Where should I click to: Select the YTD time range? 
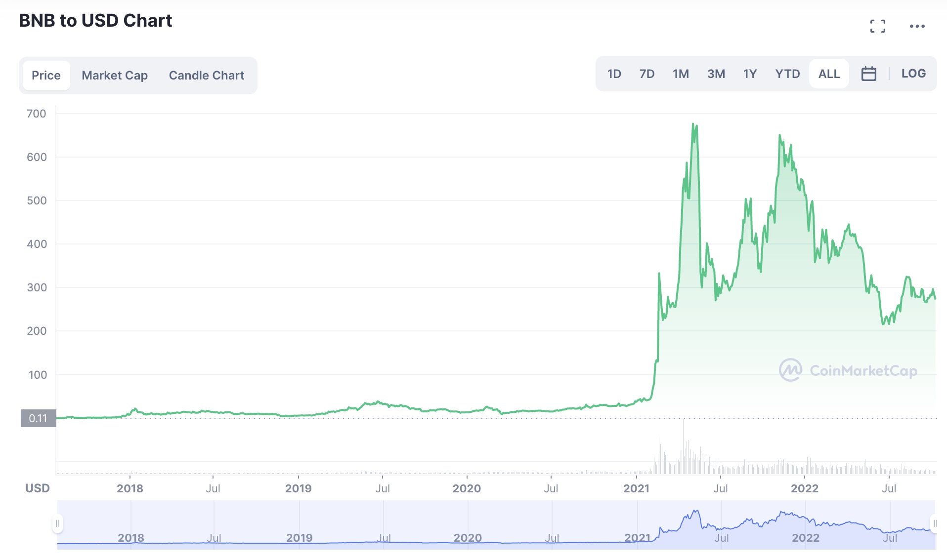coord(787,74)
